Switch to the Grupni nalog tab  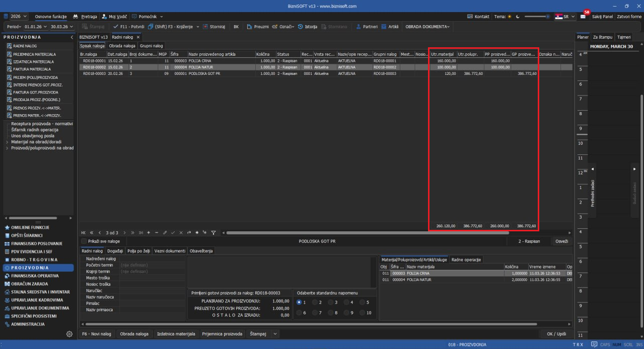pyautogui.click(x=152, y=46)
